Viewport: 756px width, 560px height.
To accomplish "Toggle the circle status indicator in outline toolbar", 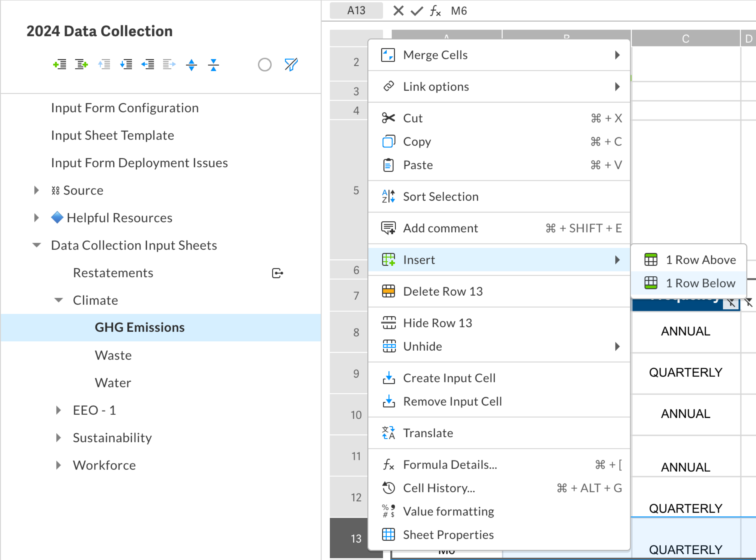I will [264, 64].
